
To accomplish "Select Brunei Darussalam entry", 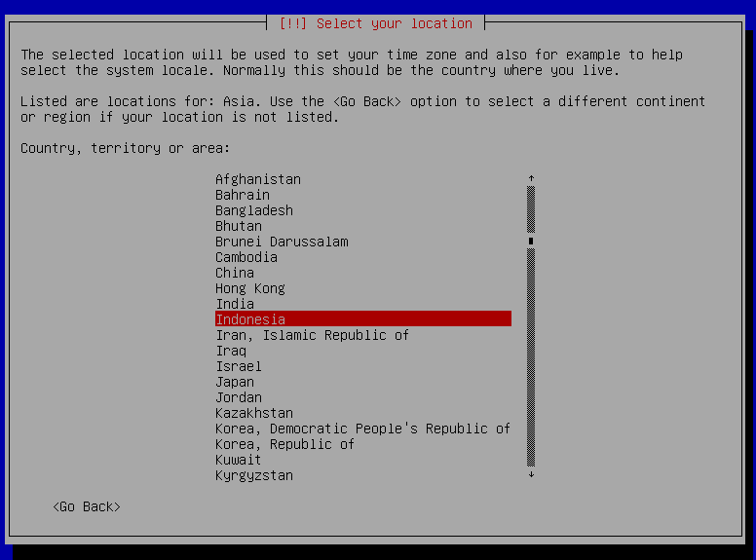I will [x=363, y=242].
